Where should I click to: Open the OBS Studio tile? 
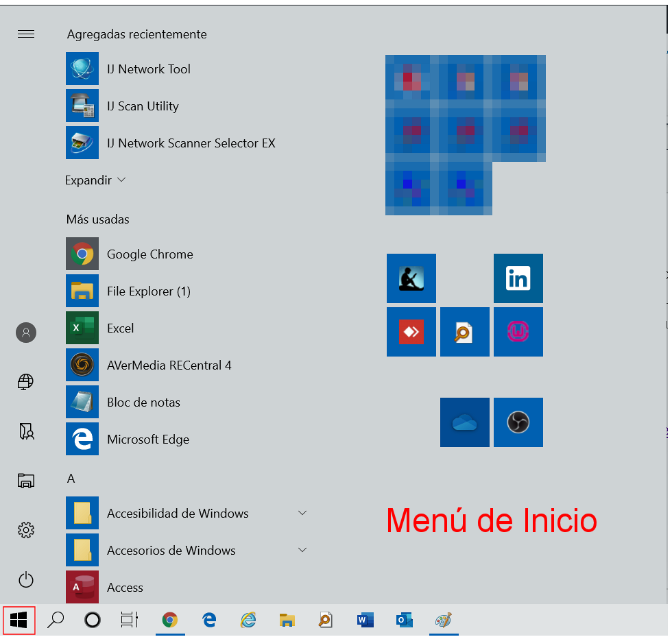(518, 422)
